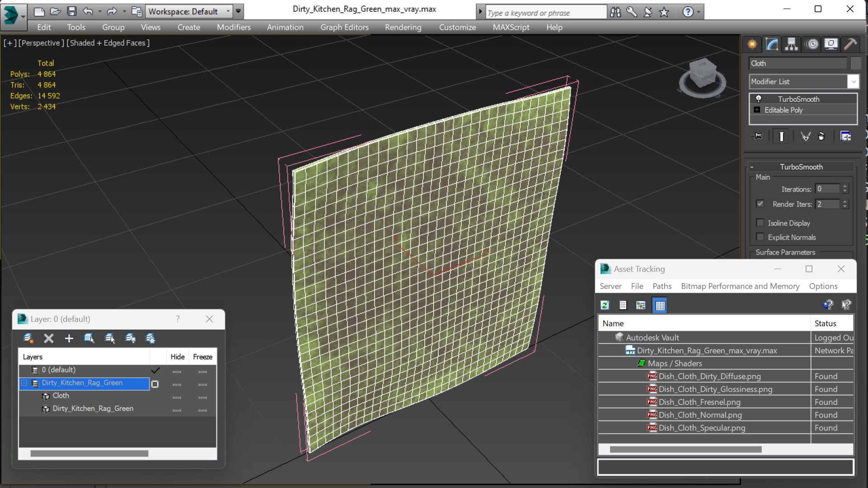868x488 pixels.
Task: Click the Save File disk icon
Action: (71, 11)
